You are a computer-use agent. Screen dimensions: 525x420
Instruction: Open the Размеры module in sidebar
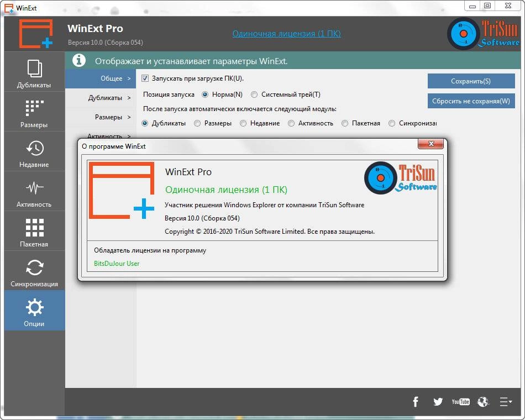pyautogui.click(x=34, y=112)
